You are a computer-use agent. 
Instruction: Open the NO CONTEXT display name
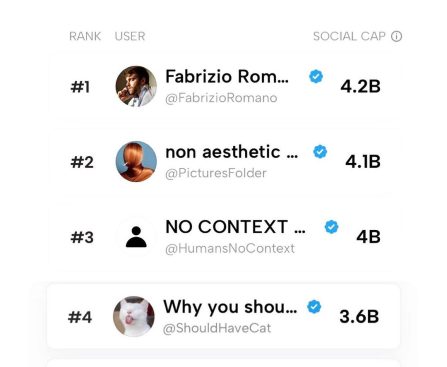(235, 227)
